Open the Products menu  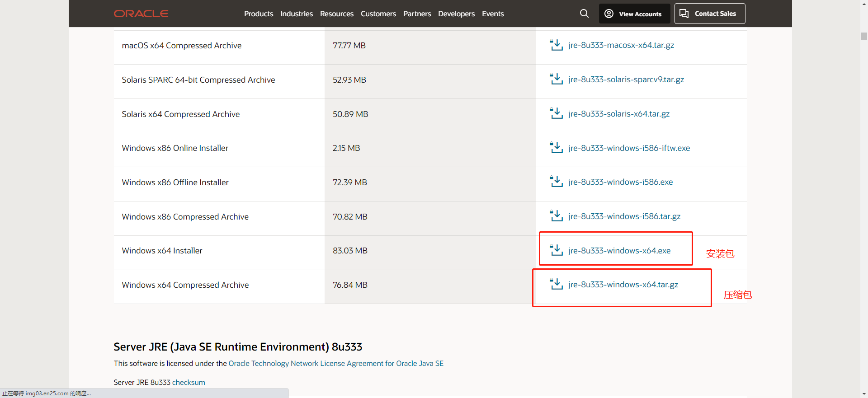tap(259, 14)
